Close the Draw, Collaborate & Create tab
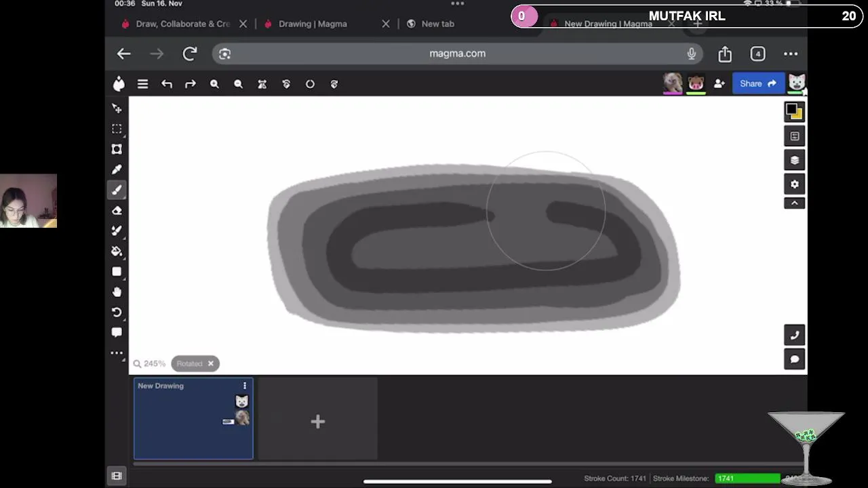 [243, 24]
